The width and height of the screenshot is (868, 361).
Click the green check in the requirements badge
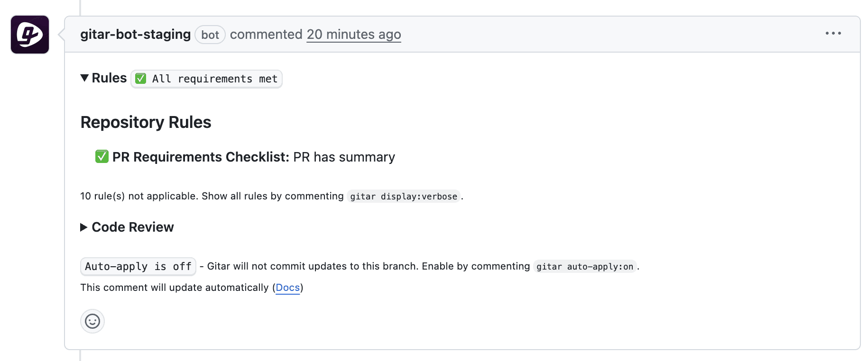pyautogui.click(x=141, y=79)
